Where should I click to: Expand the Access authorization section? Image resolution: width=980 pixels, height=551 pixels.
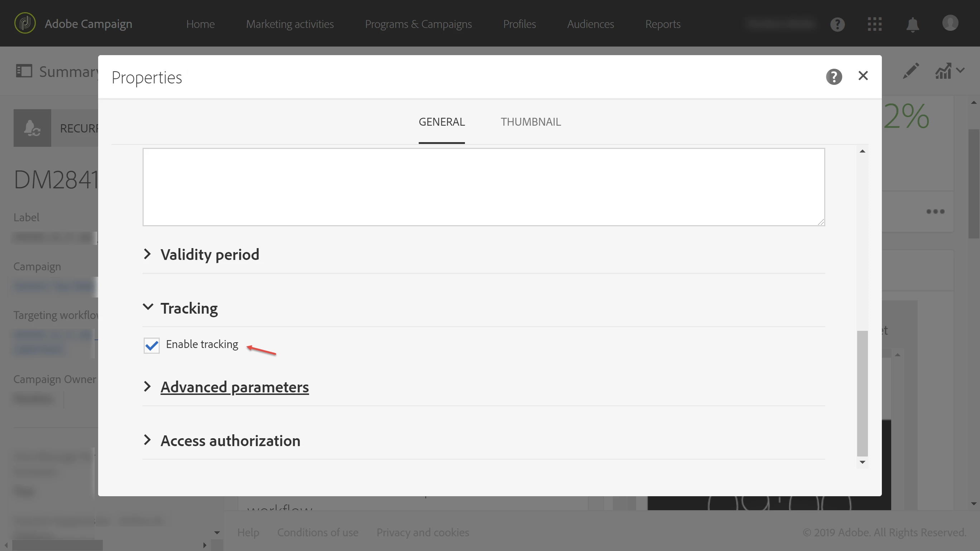230,440
